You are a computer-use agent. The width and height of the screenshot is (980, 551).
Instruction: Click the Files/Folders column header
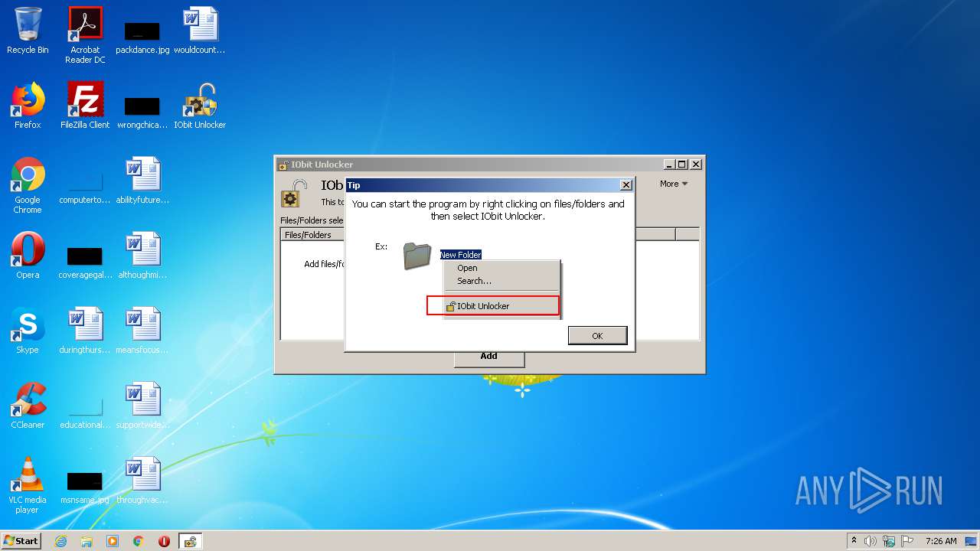[x=314, y=235]
